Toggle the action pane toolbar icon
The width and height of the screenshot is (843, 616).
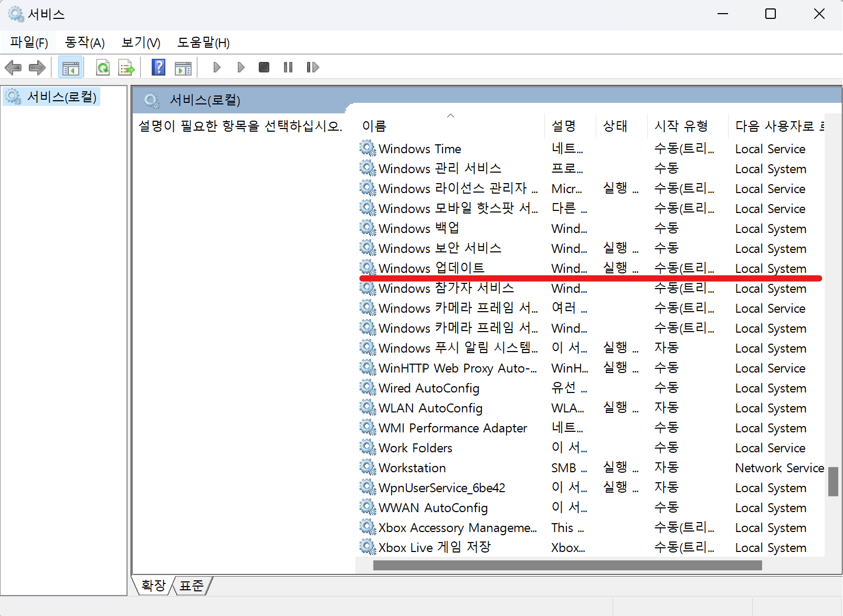183,68
